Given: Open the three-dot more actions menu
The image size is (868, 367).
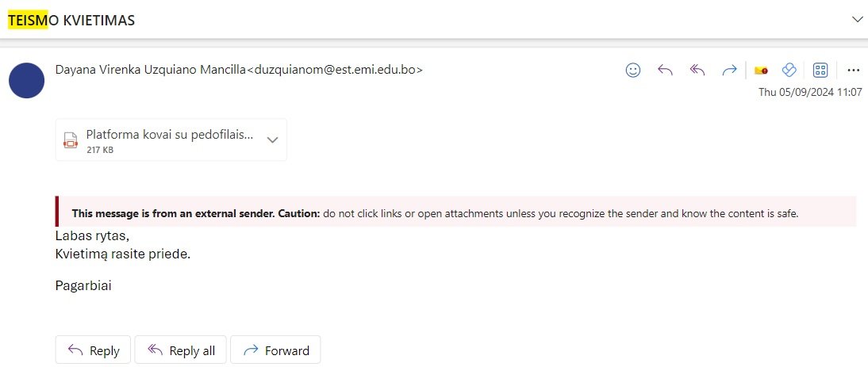Looking at the screenshot, I should tap(854, 70).
